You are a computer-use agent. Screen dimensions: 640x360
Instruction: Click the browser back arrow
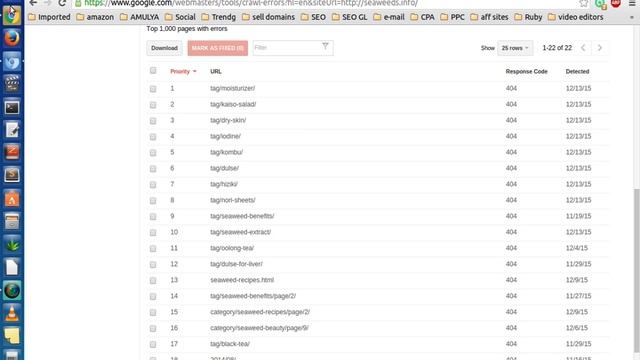33,3
